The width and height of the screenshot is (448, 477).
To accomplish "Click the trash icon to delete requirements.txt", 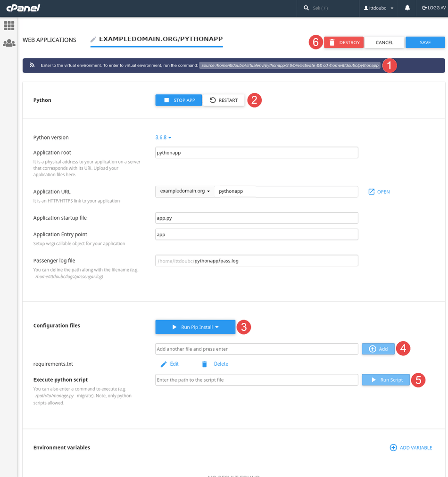I will (x=204, y=363).
